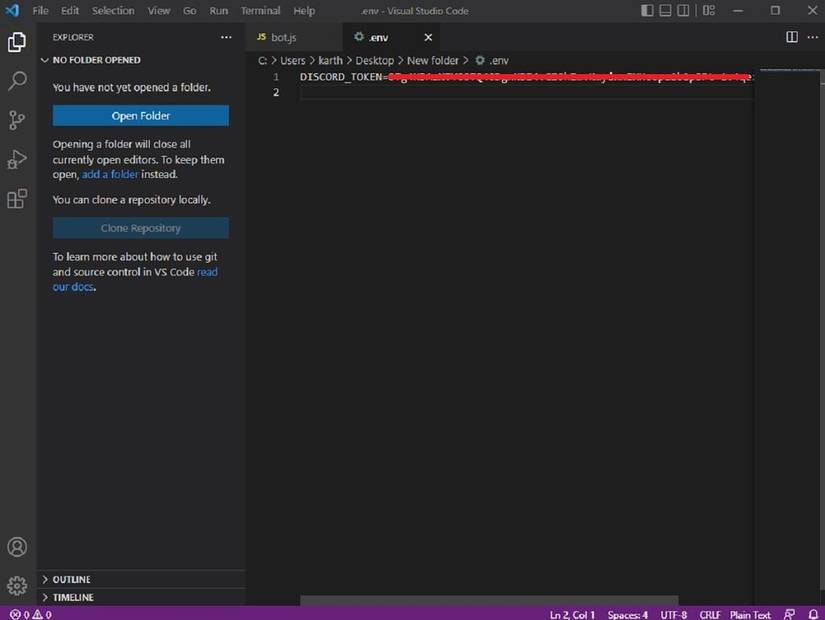This screenshot has width=825, height=620.
Task: Open the Extensions view
Action: click(x=17, y=199)
